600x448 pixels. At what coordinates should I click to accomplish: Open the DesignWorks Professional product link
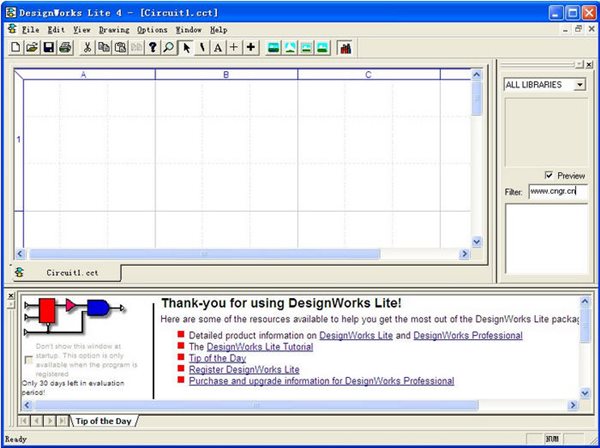coord(468,336)
